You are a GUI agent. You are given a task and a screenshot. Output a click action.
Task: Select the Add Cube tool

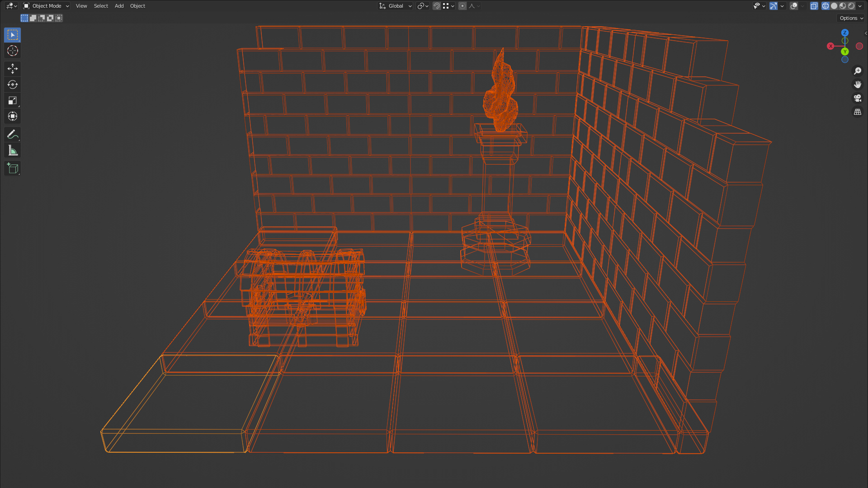[x=13, y=169]
